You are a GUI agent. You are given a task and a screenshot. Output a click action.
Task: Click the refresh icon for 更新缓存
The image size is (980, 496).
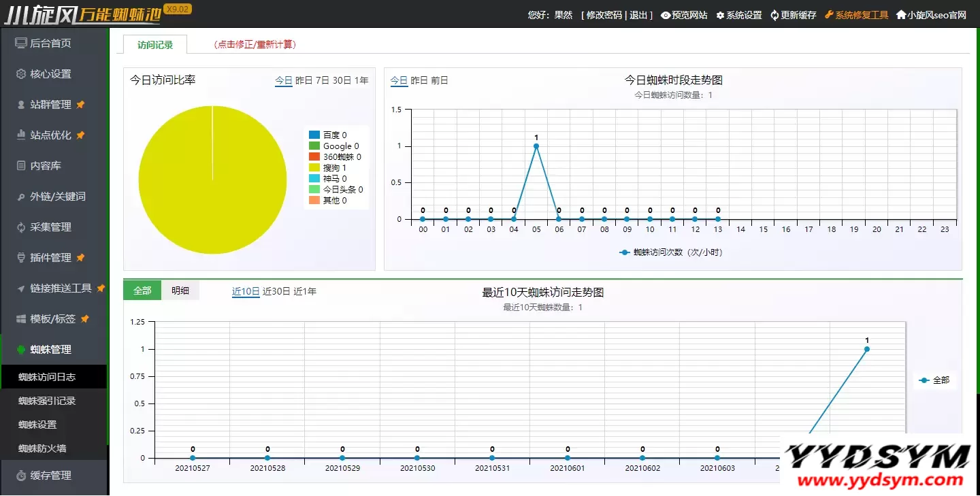click(774, 15)
